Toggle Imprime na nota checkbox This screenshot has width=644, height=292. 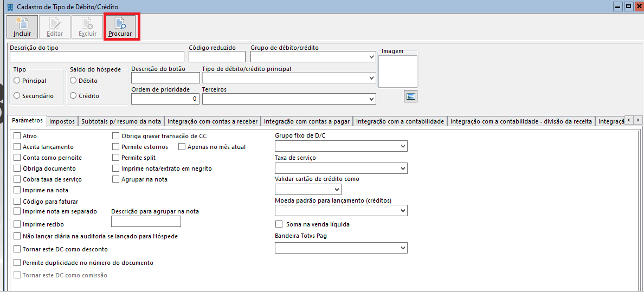click(17, 190)
